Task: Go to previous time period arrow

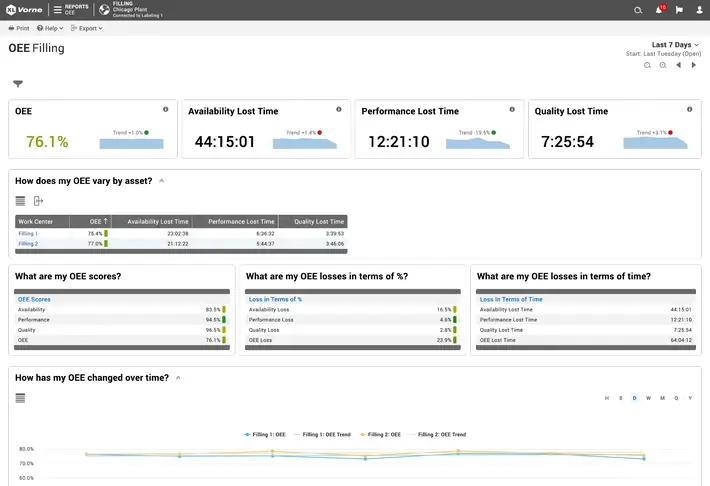Action: pyautogui.click(x=678, y=65)
